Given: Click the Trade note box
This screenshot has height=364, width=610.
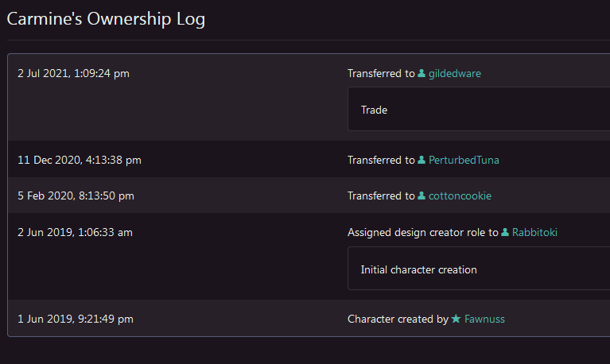Looking at the screenshot, I should coord(477,110).
